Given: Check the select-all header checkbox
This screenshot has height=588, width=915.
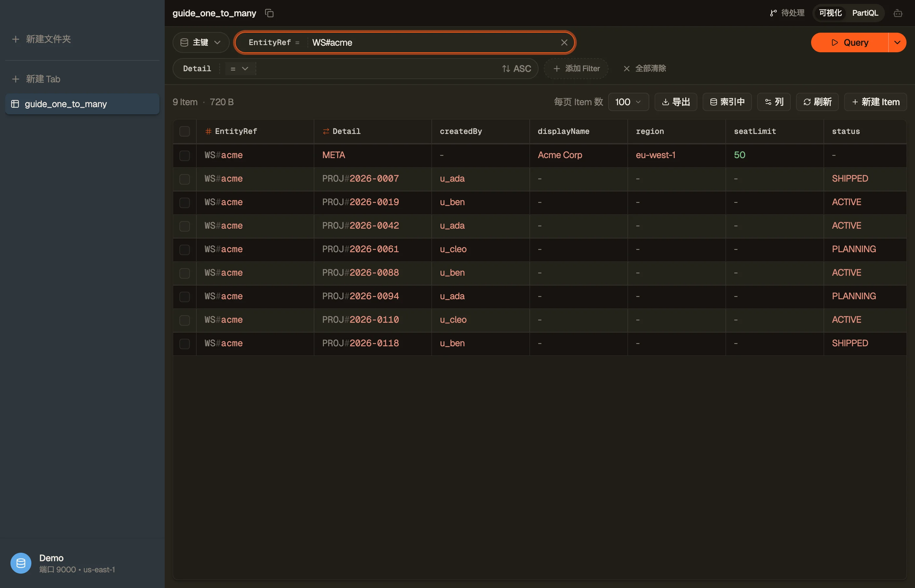Looking at the screenshot, I should [184, 131].
